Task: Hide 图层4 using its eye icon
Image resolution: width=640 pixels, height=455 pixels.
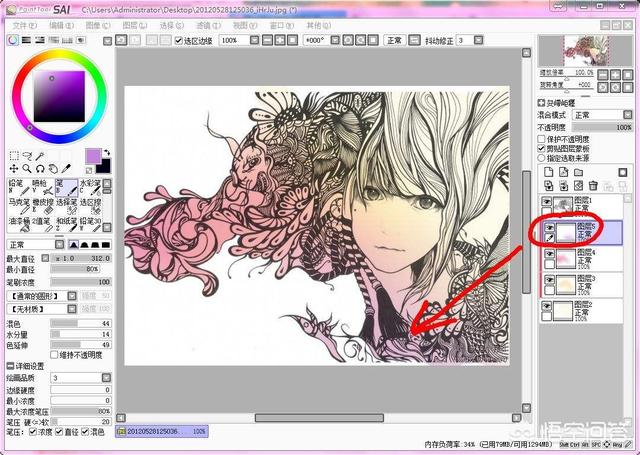Action: coord(549,254)
